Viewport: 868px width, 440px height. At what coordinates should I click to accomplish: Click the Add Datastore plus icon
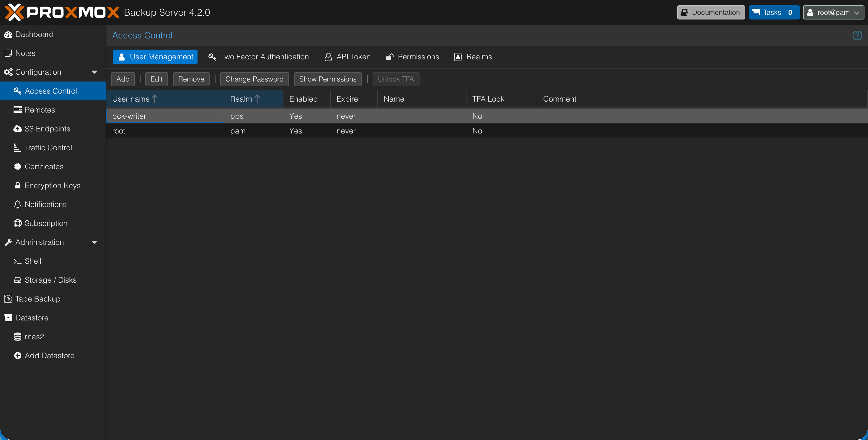pyautogui.click(x=17, y=356)
